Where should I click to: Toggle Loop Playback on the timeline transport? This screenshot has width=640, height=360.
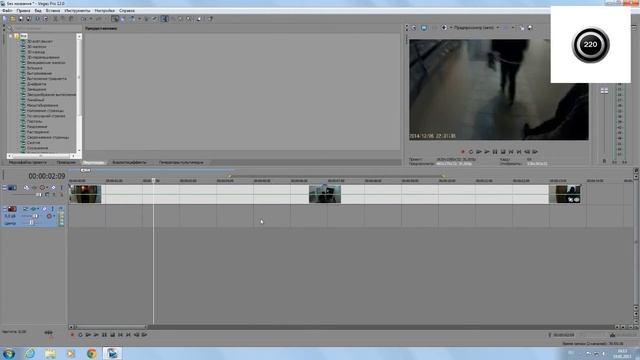tap(80, 335)
